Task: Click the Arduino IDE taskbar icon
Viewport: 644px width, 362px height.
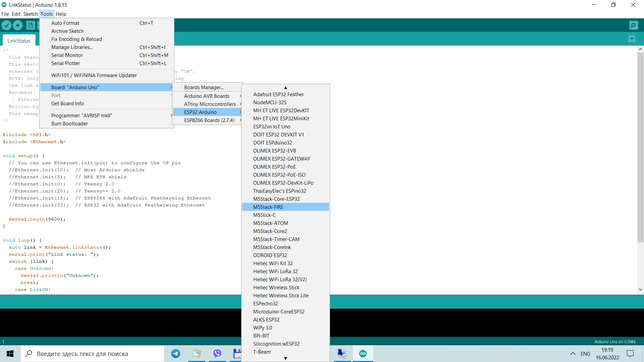Action: point(363,354)
